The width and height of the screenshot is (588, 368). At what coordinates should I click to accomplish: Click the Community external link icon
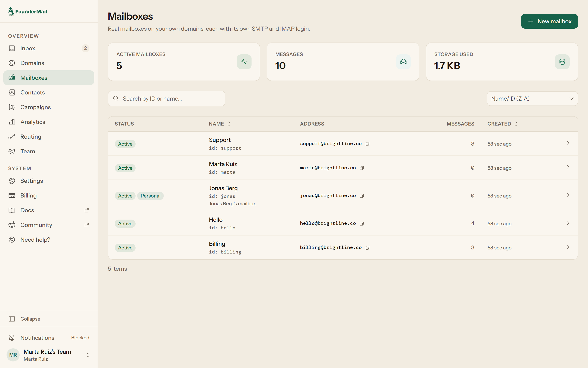click(x=87, y=225)
